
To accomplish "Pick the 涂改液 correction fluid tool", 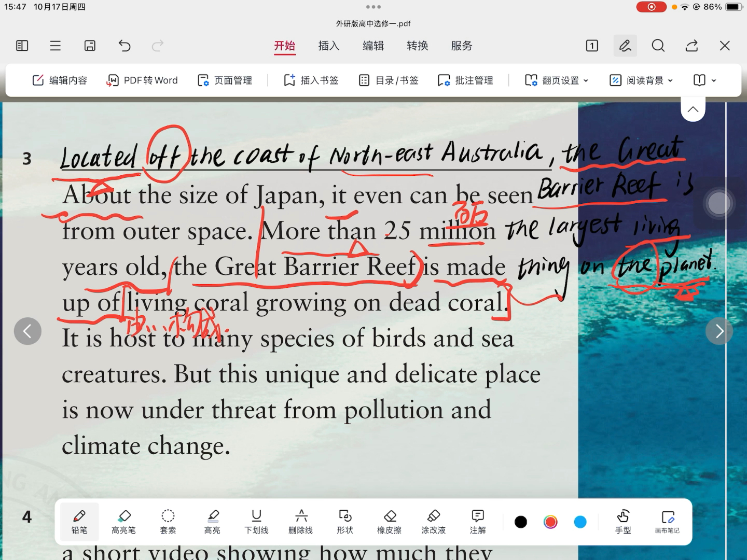I will (x=433, y=522).
